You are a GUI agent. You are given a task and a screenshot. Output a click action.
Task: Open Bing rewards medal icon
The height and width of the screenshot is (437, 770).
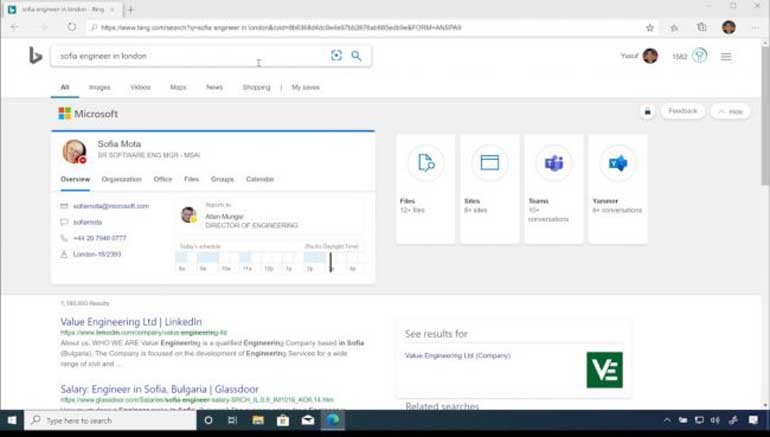[x=700, y=55]
